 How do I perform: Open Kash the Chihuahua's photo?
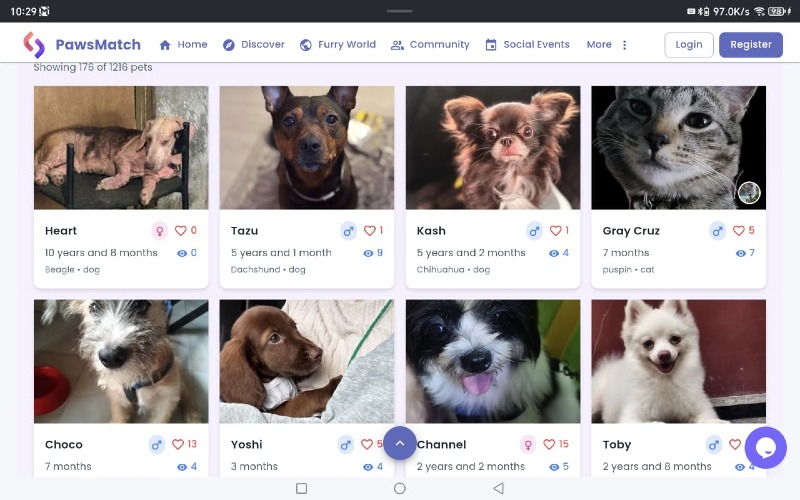click(493, 147)
